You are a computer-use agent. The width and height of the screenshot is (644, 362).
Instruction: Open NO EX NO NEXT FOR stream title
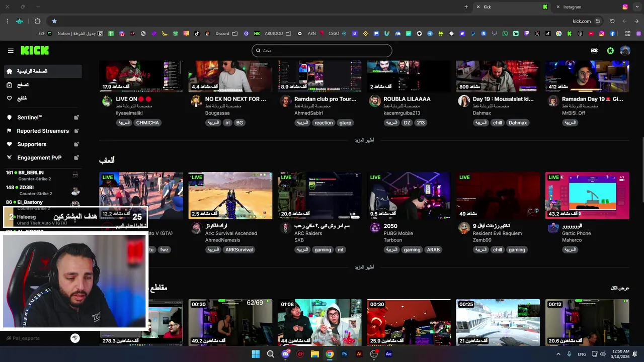(235, 99)
